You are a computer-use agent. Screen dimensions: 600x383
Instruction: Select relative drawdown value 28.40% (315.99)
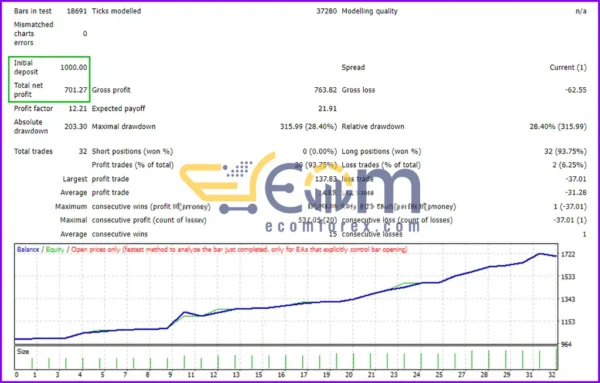[x=558, y=126]
